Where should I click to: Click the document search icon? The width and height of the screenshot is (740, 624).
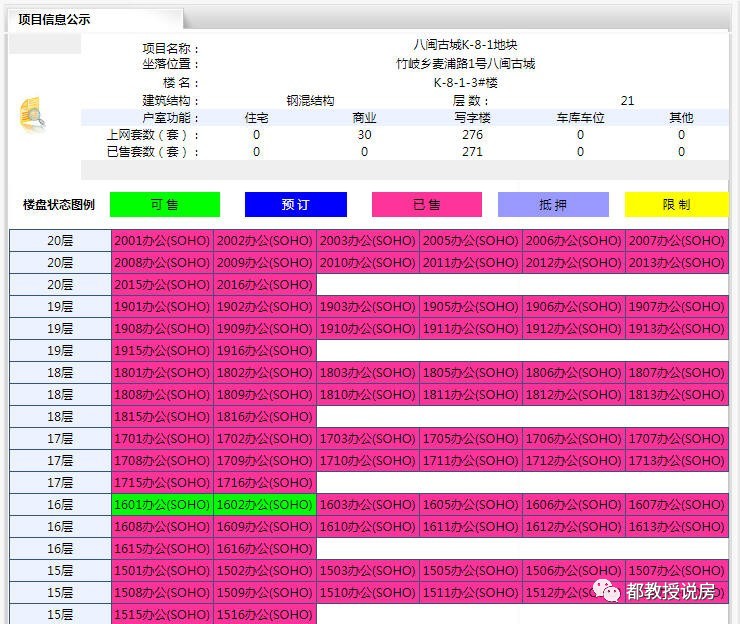coord(32,114)
